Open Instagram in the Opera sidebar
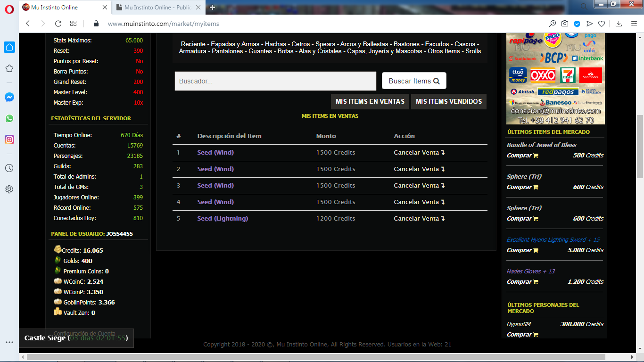 click(9, 140)
